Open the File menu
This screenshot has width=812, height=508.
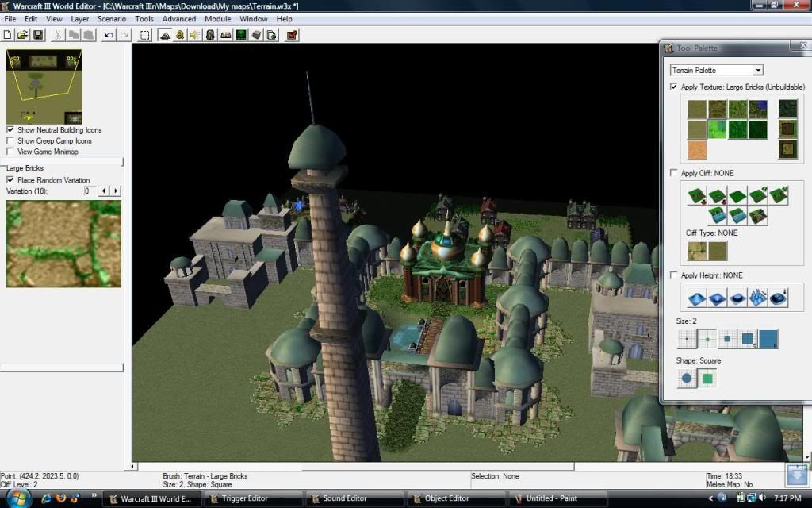pos(10,19)
